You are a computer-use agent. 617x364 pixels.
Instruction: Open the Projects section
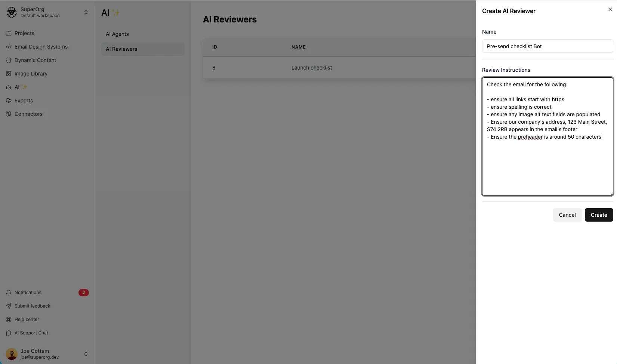point(24,33)
